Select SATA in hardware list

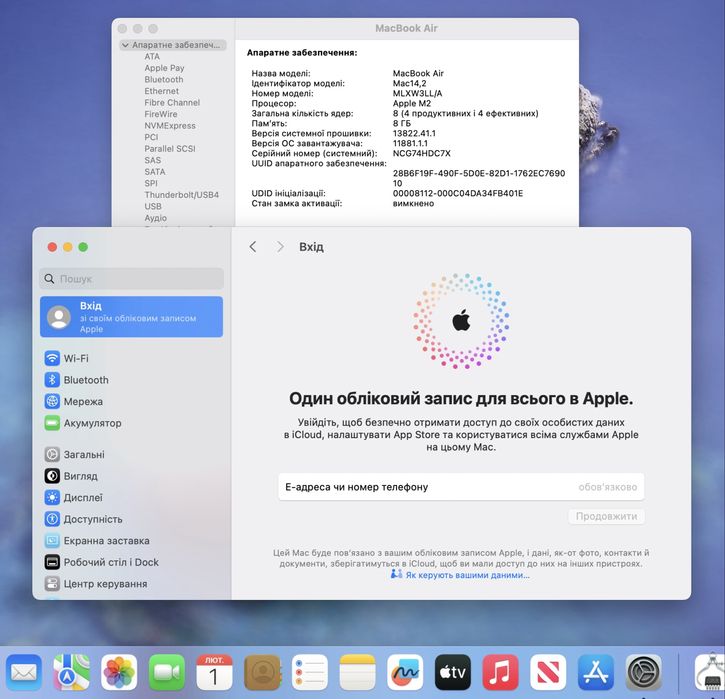click(154, 172)
